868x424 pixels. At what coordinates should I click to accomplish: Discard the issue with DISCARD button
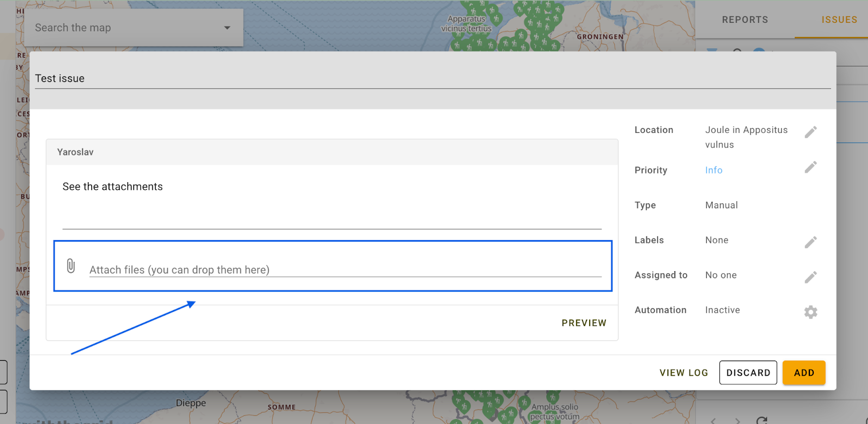point(748,373)
